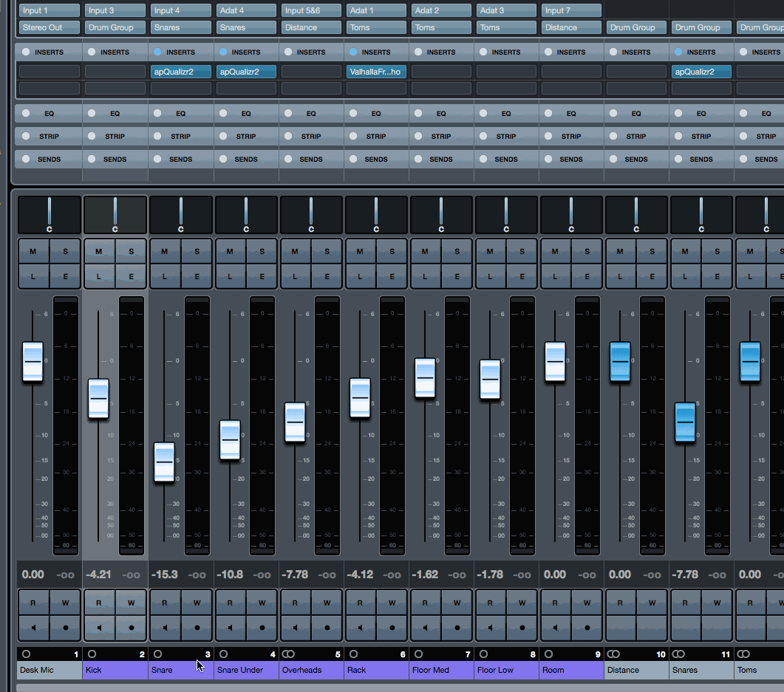Open the apQualizr2 insert slot on Snare
This screenshot has width=784, height=692.
pyautogui.click(x=180, y=72)
